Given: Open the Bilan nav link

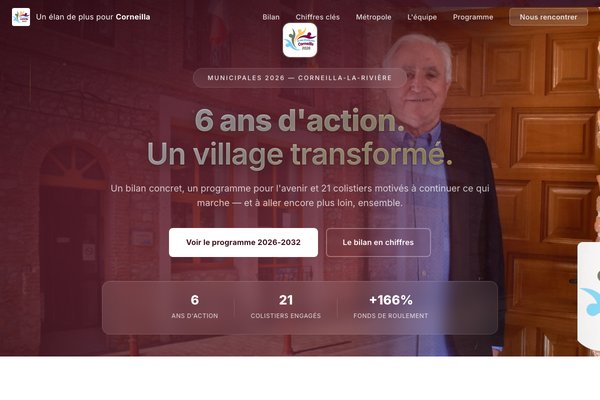Looking at the screenshot, I should point(271,17).
